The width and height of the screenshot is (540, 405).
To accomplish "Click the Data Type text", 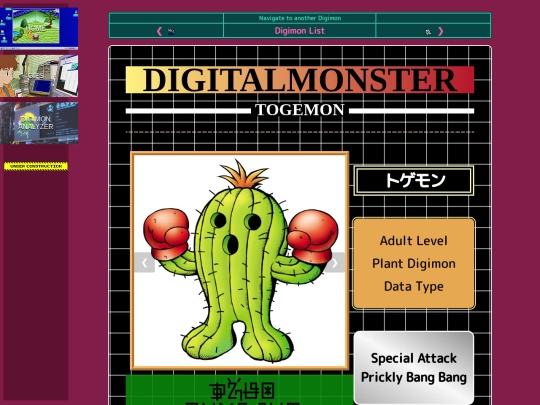I will [414, 287].
